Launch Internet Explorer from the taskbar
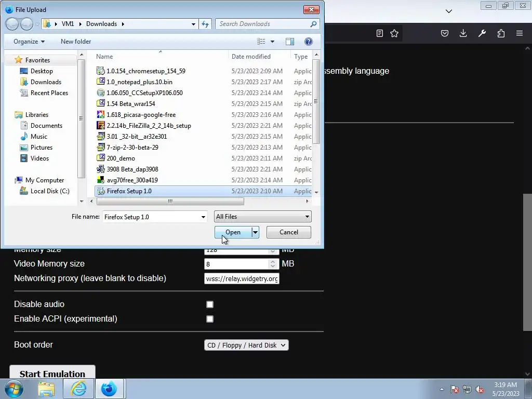Image resolution: width=532 pixels, height=399 pixels. 78,389
